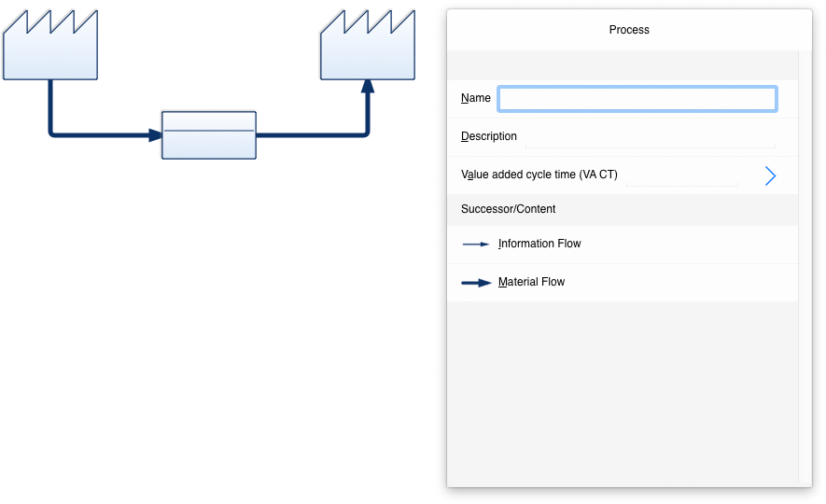Click the VA CT value field
This screenshot has height=504, width=826.
click(x=682, y=175)
